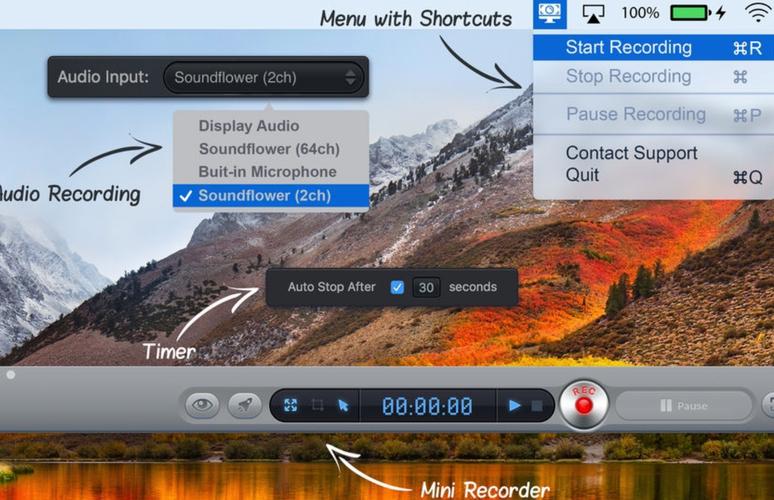This screenshot has height=500, width=774.
Task: Select checked Soundflower (2ch) option
Action: click(271, 195)
